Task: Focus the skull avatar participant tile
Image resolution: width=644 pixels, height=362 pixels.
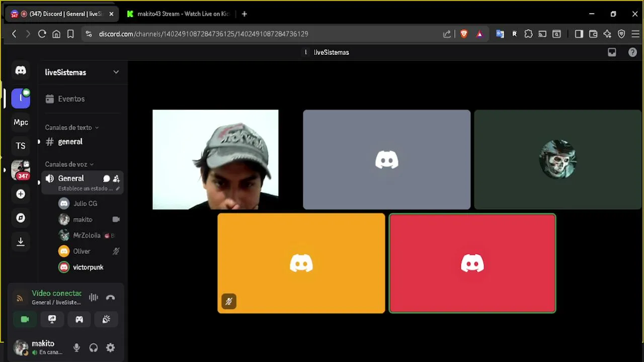Action: pyautogui.click(x=558, y=159)
